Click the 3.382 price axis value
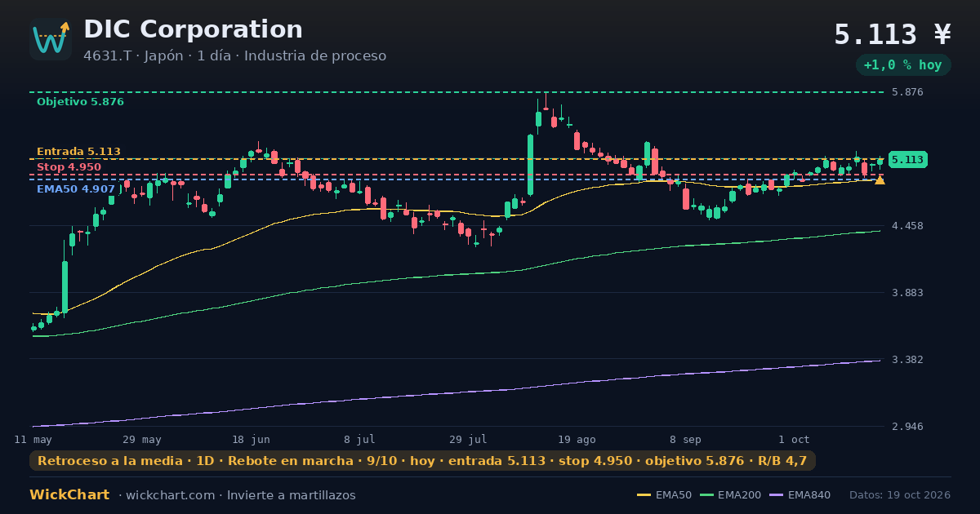The height and width of the screenshot is (514, 980). [x=907, y=360]
